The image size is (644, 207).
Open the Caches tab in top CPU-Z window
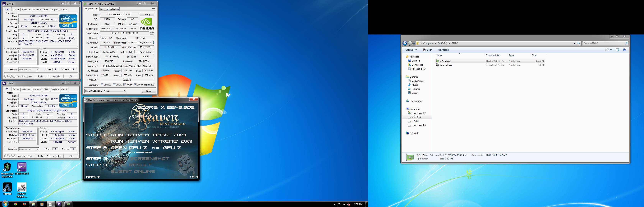pyautogui.click(x=16, y=10)
